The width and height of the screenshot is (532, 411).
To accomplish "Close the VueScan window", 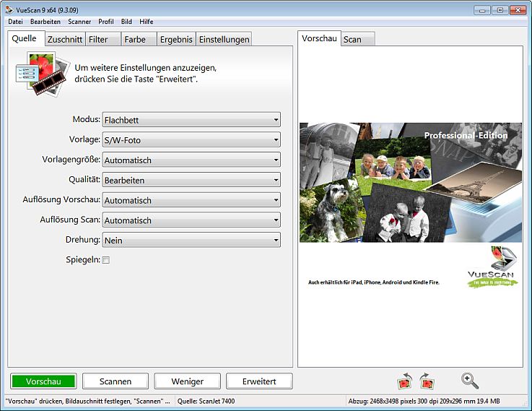I will tap(518, 10).
